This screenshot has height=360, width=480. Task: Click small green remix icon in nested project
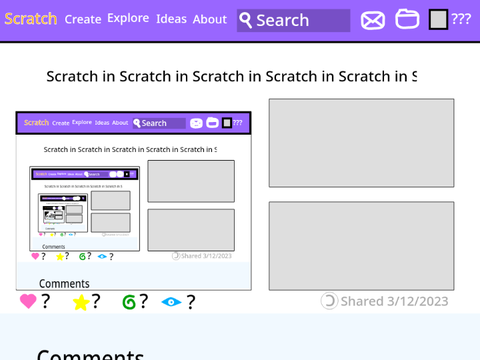pos(82,257)
